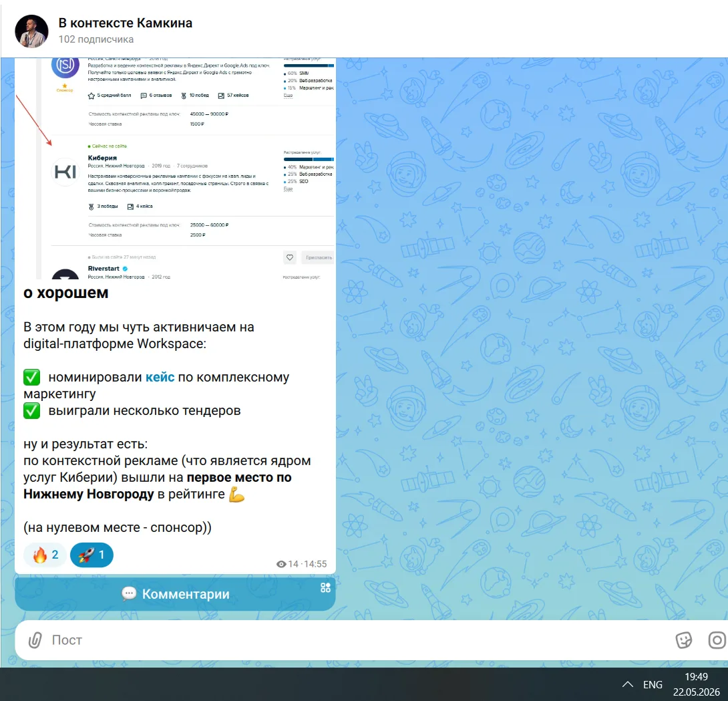Click the 102 подписчика subscriber count

96,39
